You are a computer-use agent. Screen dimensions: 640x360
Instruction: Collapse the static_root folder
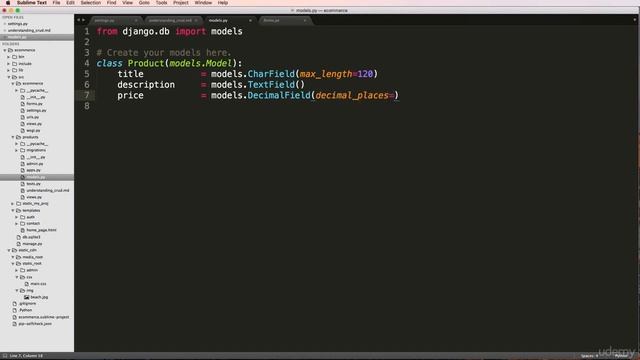pyautogui.click(x=13, y=263)
